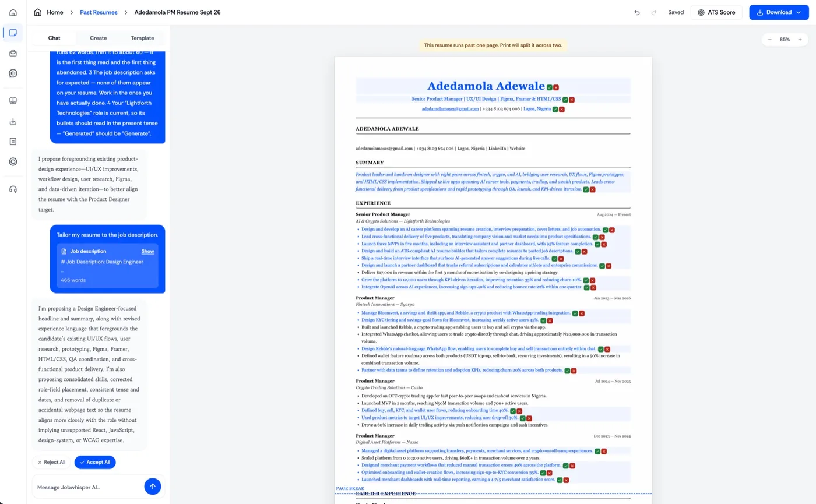Accept the summary paragraph suggestion
The height and width of the screenshot is (504, 816).
586,190
